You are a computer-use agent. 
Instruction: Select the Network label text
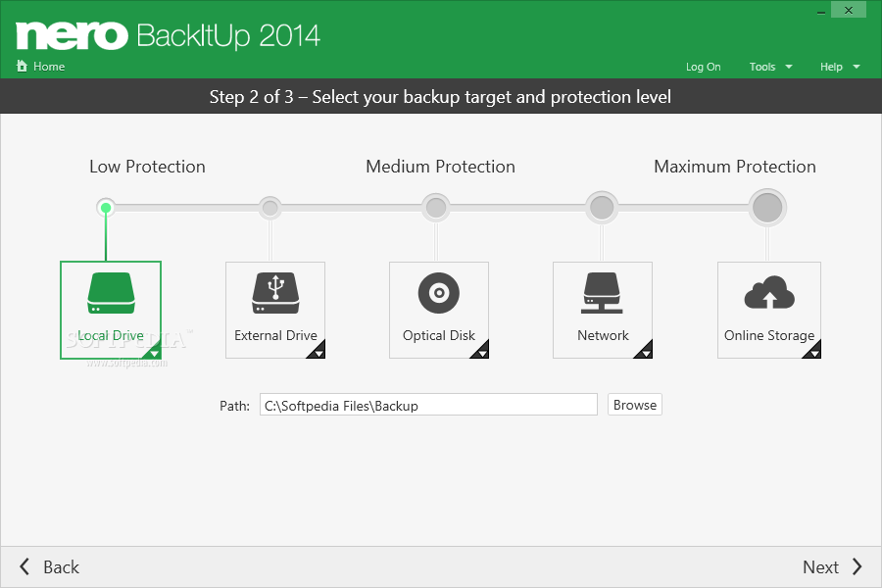pyautogui.click(x=603, y=335)
